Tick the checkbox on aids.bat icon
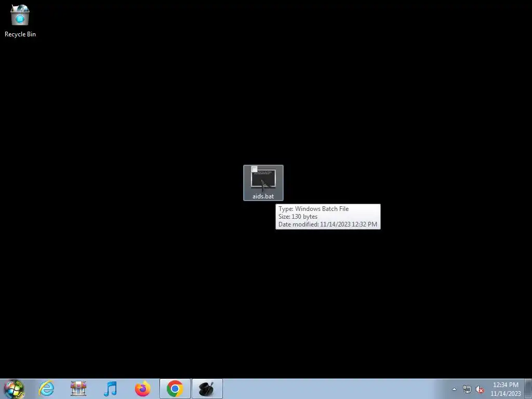The image size is (532, 399). (x=255, y=169)
